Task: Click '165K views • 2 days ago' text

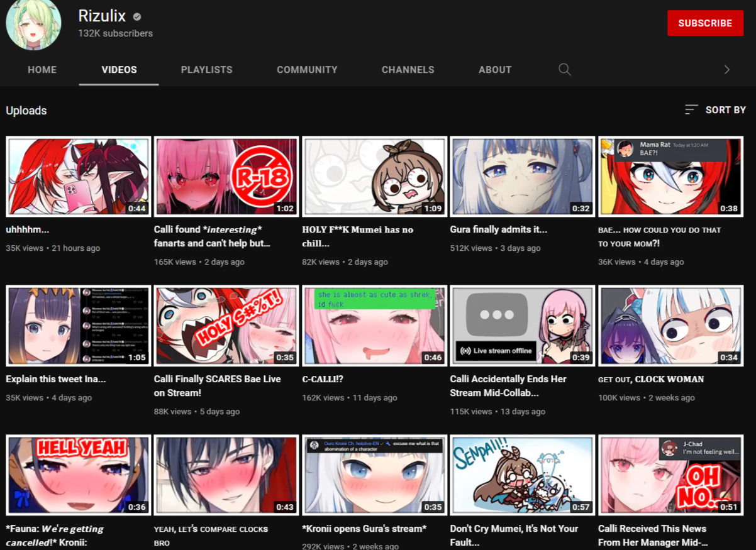Action: pos(199,262)
